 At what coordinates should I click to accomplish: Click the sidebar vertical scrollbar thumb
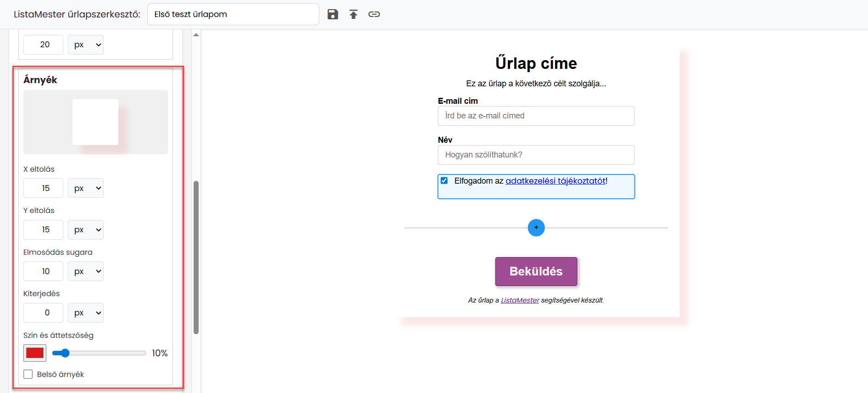click(x=196, y=257)
